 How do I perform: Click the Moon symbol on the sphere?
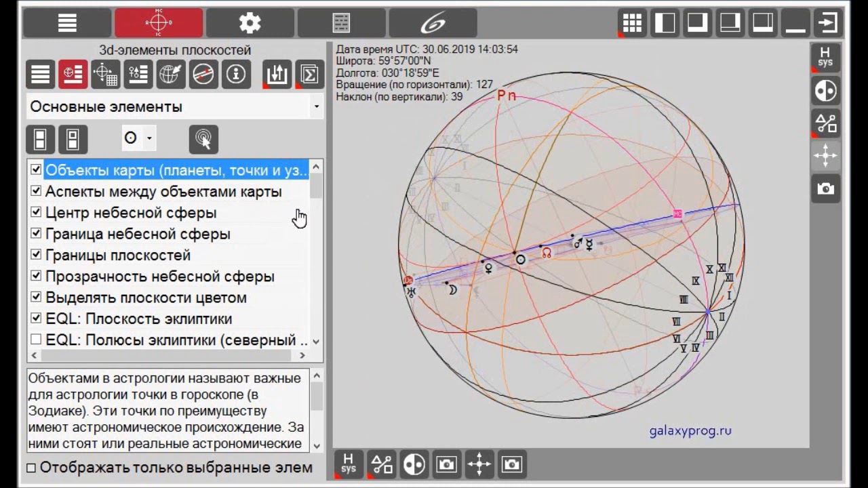click(452, 289)
